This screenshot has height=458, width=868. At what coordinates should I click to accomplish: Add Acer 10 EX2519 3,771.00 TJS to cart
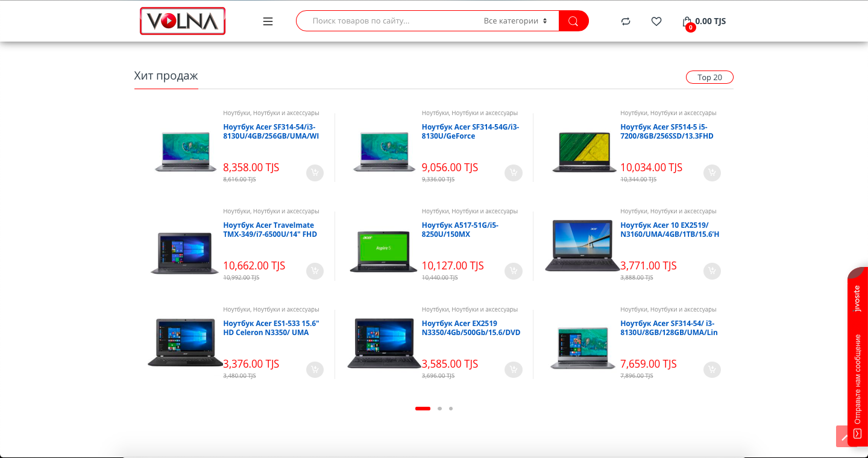[712, 271]
